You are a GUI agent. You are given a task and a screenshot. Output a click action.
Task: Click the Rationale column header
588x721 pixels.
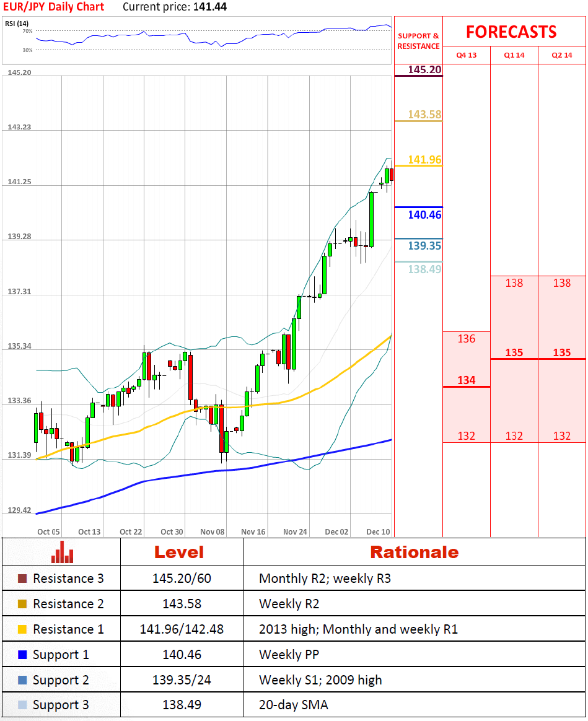tap(414, 552)
